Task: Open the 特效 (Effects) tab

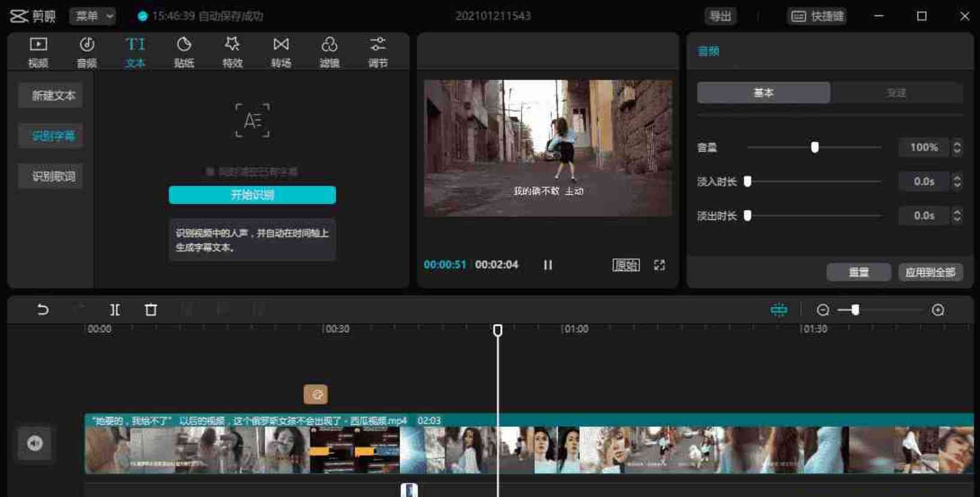Action: pos(232,52)
